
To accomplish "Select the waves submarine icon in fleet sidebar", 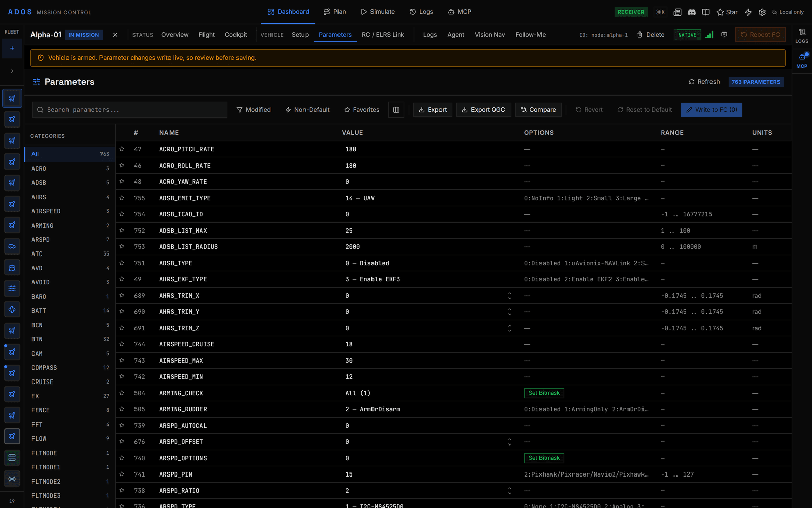I will pos(12,289).
